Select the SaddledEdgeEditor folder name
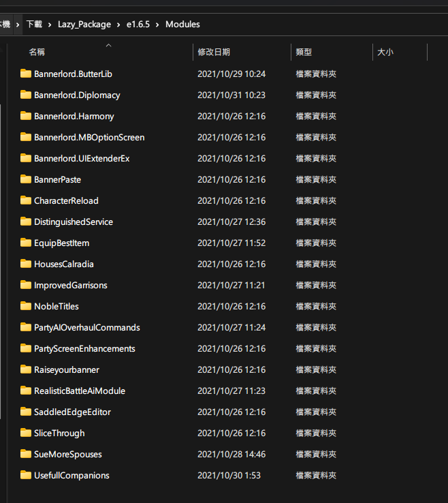 [72, 412]
